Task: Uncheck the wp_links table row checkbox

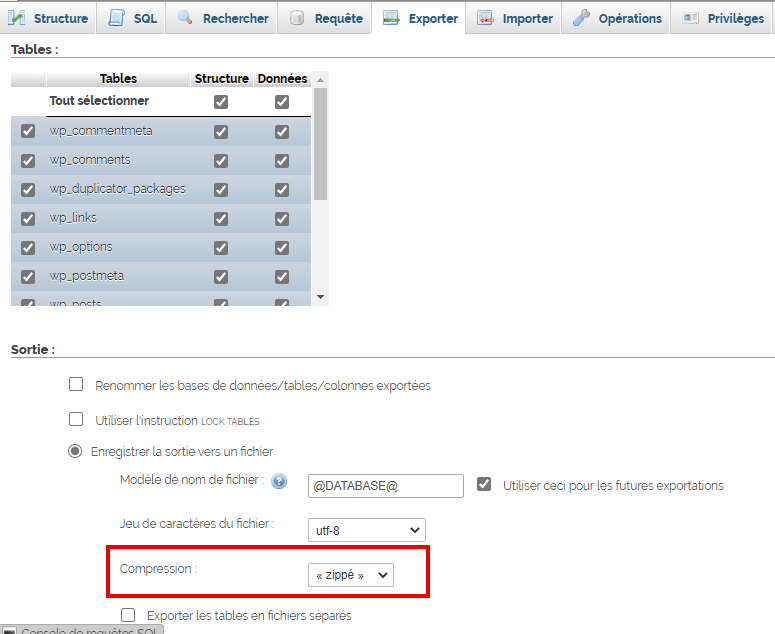Action: click(28, 218)
